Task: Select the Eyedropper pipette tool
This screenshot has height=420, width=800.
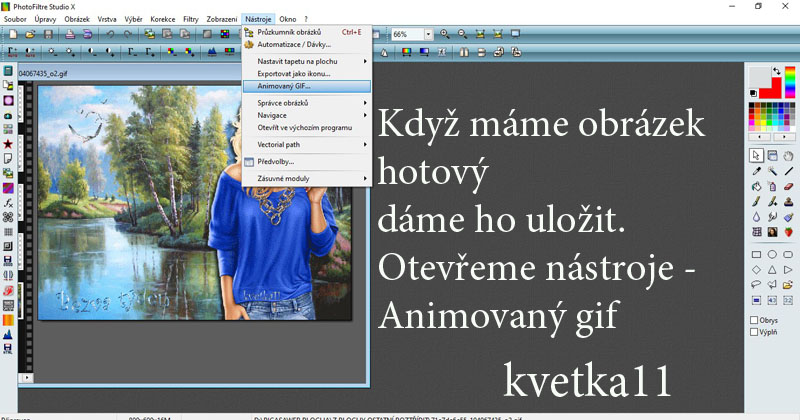Action: pos(756,171)
